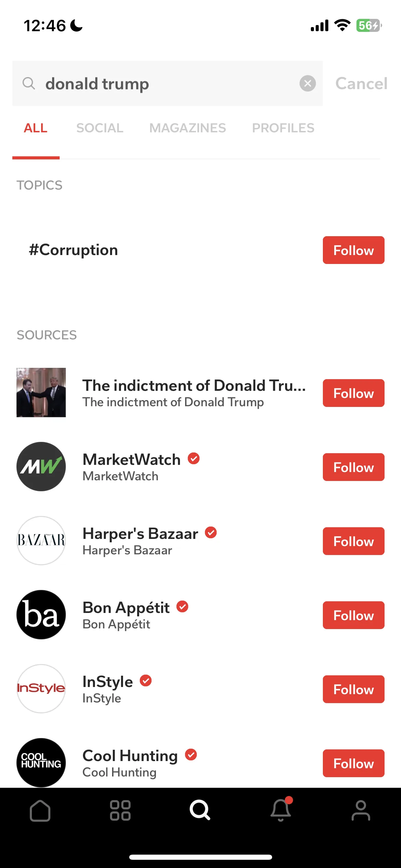The image size is (401, 868).
Task: Tap the Cool Hunting logo icon
Action: pyautogui.click(x=41, y=763)
